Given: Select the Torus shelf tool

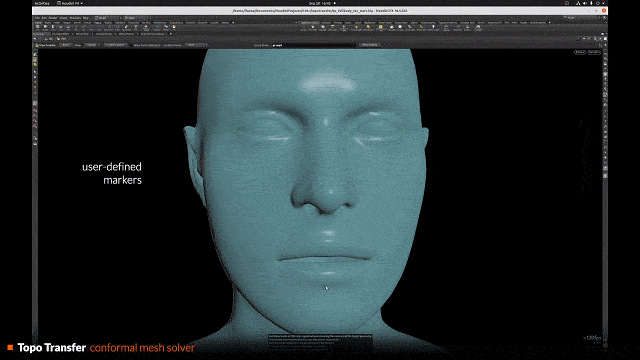Looking at the screenshot, I should pyautogui.click(x=61, y=27).
